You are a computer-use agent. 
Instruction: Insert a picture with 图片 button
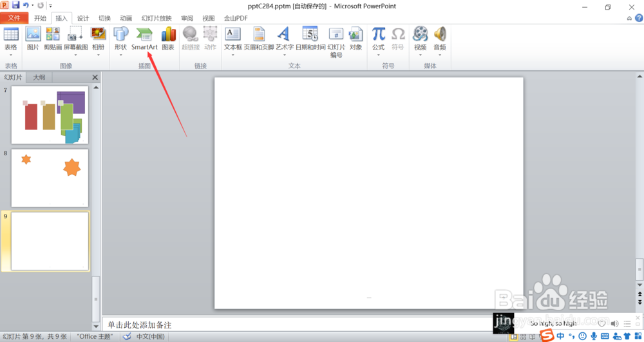[33, 39]
